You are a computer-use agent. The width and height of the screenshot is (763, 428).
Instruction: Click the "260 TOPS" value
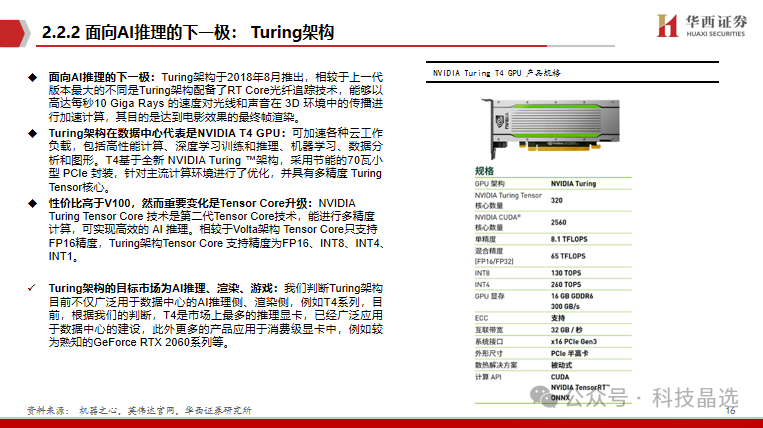coord(566,285)
